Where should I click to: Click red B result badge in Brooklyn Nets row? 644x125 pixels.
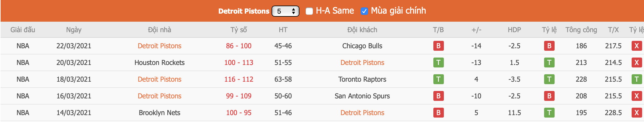(438, 113)
